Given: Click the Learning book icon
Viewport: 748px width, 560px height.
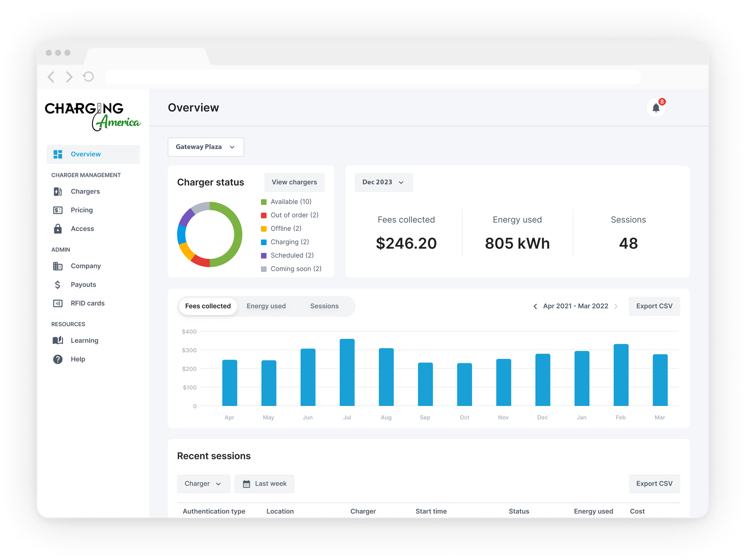Looking at the screenshot, I should [58, 340].
